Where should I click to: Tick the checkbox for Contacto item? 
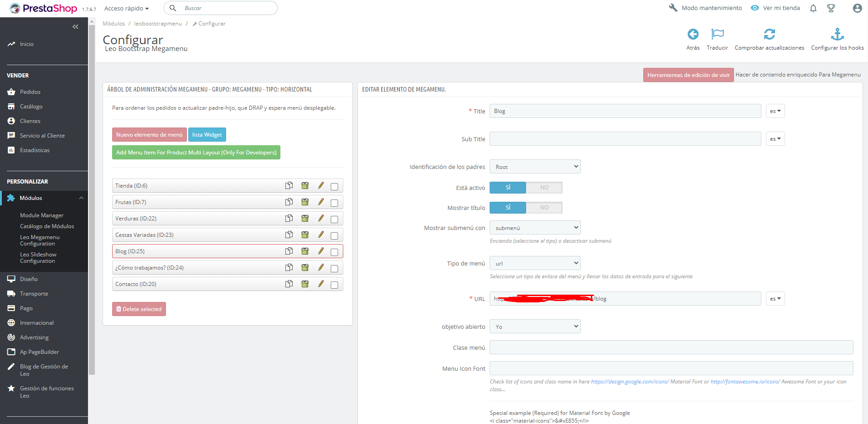tap(334, 285)
